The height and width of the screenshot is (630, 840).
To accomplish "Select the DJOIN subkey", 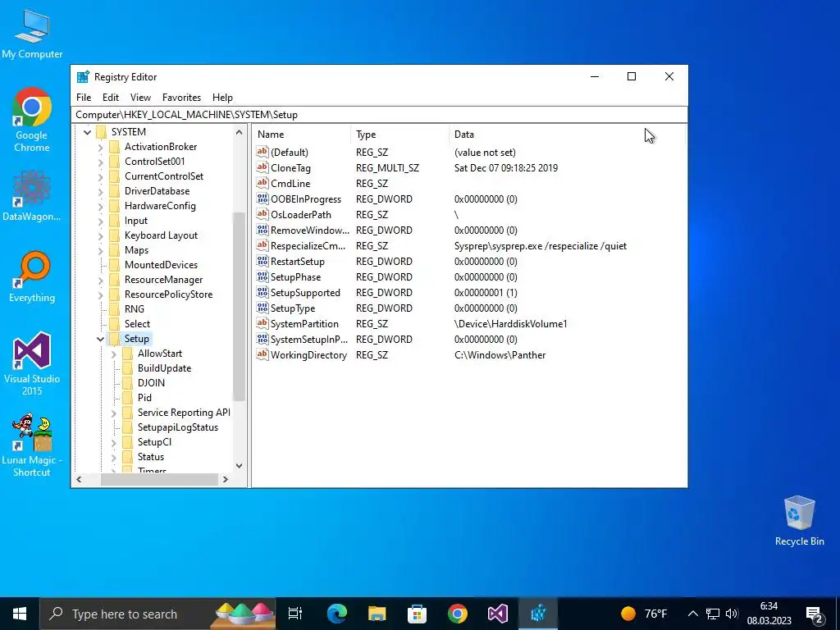I will click(x=151, y=383).
